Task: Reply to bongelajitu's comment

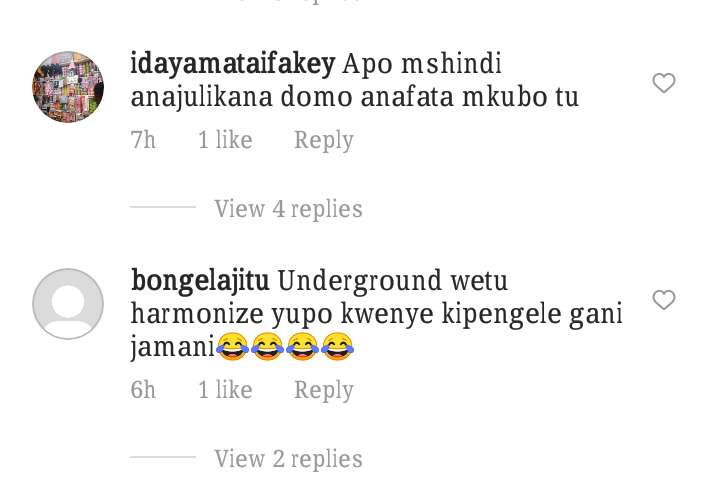Action: [x=324, y=390]
